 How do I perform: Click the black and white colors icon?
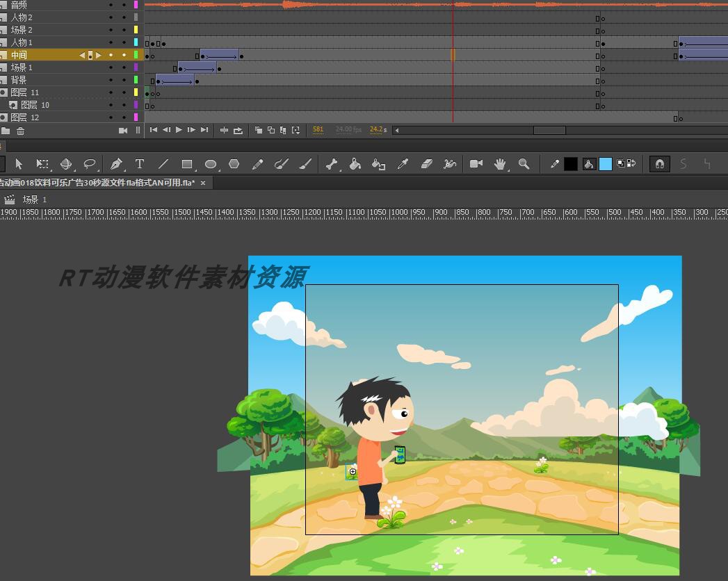621,163
